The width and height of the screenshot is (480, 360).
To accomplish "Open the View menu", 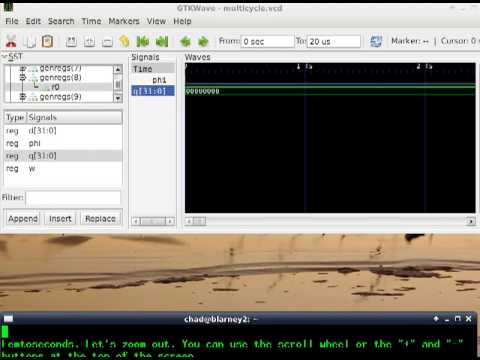I will (x=156, y=21).
